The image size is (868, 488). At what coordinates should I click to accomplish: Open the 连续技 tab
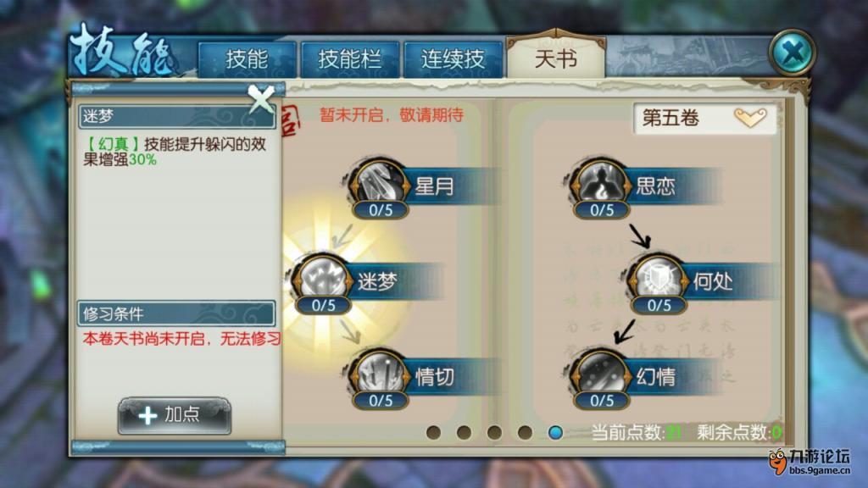click(x=453, y=59)
